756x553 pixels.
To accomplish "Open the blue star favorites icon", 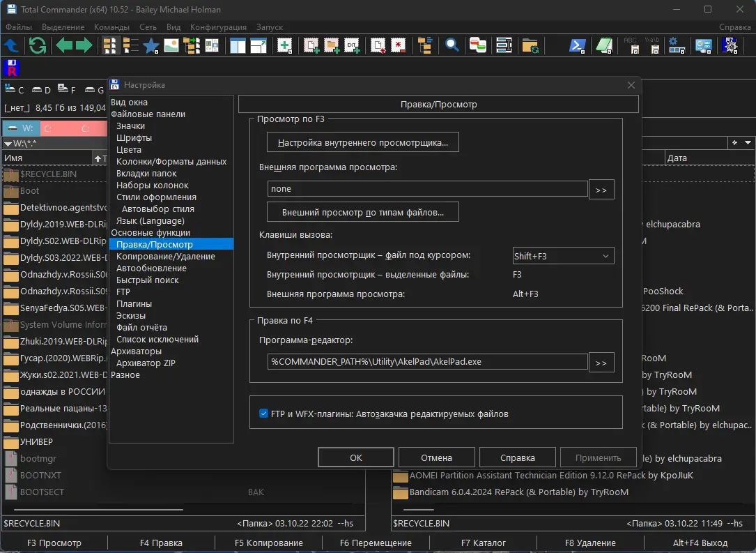I will pos(151,46).
